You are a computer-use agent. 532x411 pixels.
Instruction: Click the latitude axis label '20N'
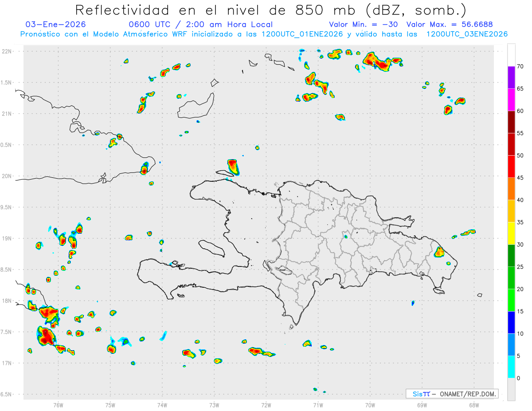[7, 176]
